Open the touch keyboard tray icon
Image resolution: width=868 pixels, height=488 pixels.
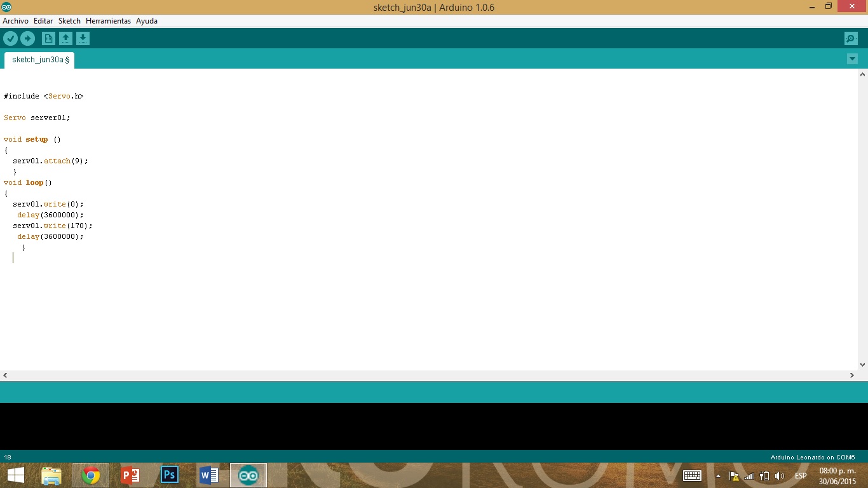[692, 475]
